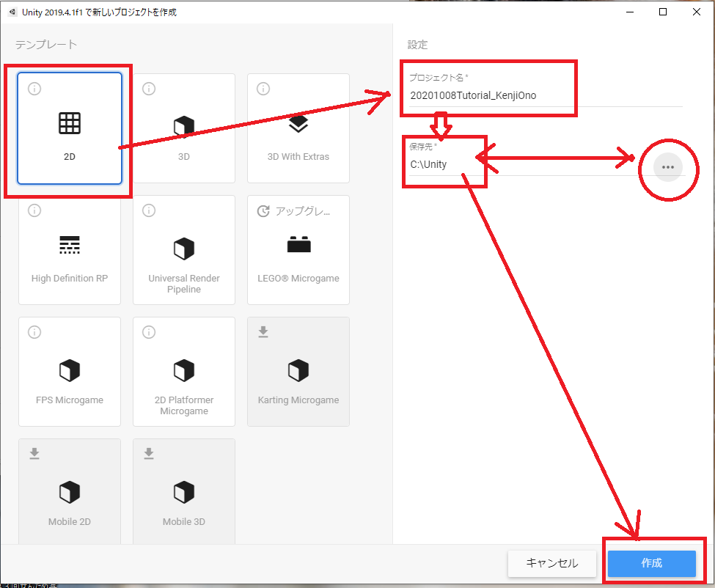Viewport: 715px width, 588px height.
Task: Click the Unity logo in title bar
Action: point(12,12)
